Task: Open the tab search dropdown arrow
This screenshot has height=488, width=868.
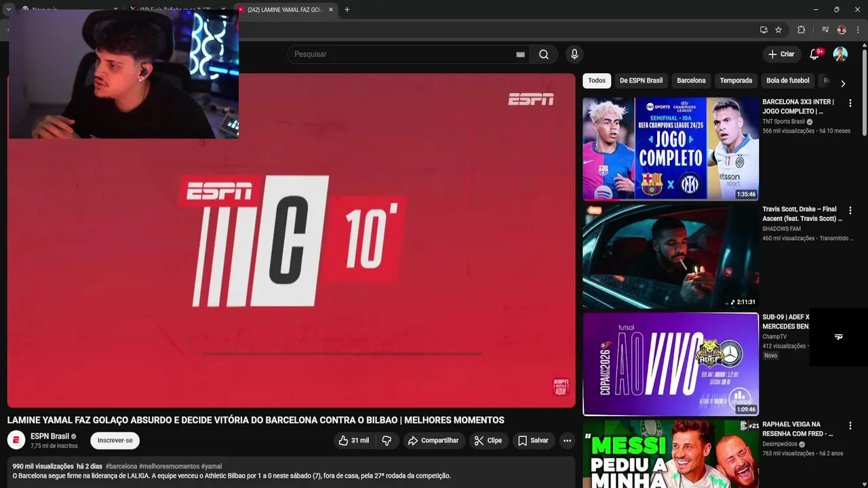Action: (x=9, y=9)
